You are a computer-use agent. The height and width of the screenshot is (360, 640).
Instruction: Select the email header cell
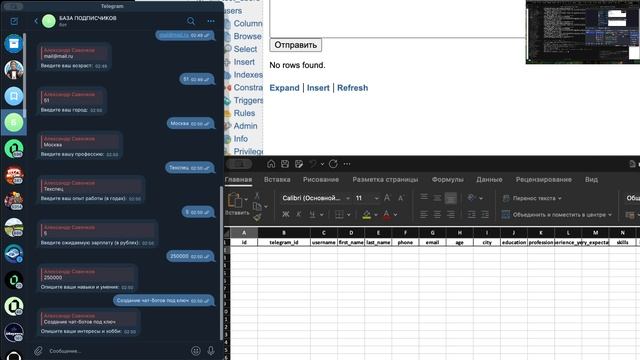[x=432, y=242]
